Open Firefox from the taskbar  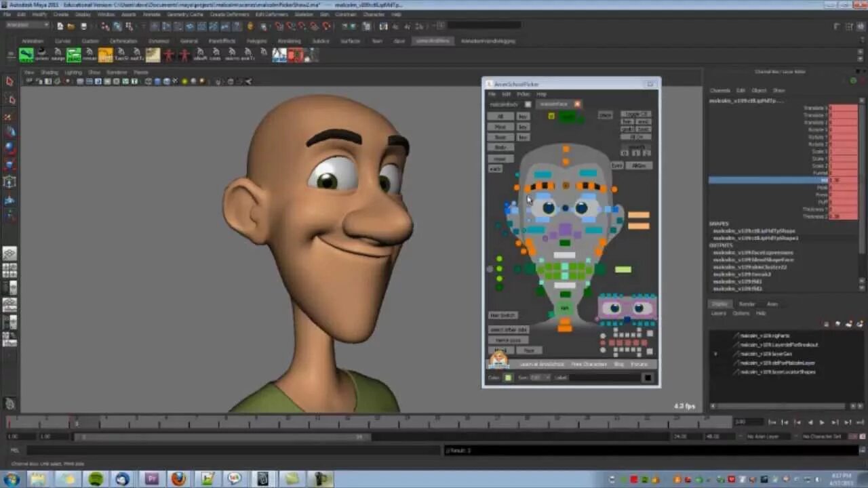[x=178, y=479]
